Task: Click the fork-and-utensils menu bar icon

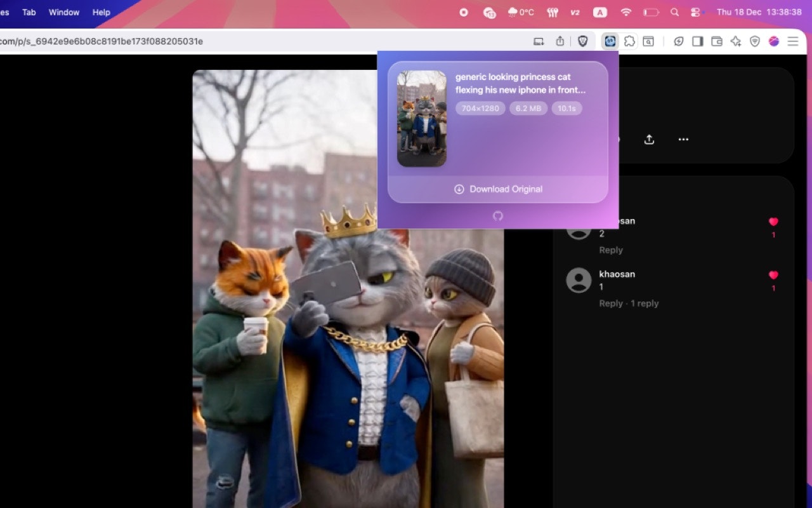Action: (552, 12)
